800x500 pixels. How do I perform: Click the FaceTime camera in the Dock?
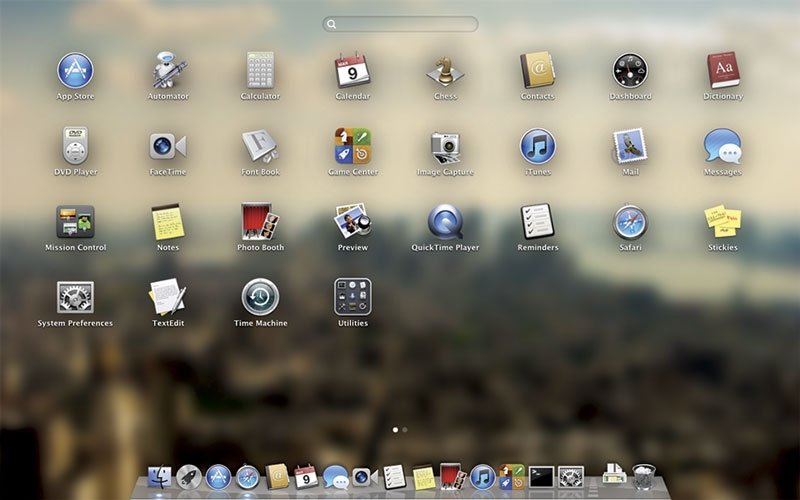pos(365,477)
